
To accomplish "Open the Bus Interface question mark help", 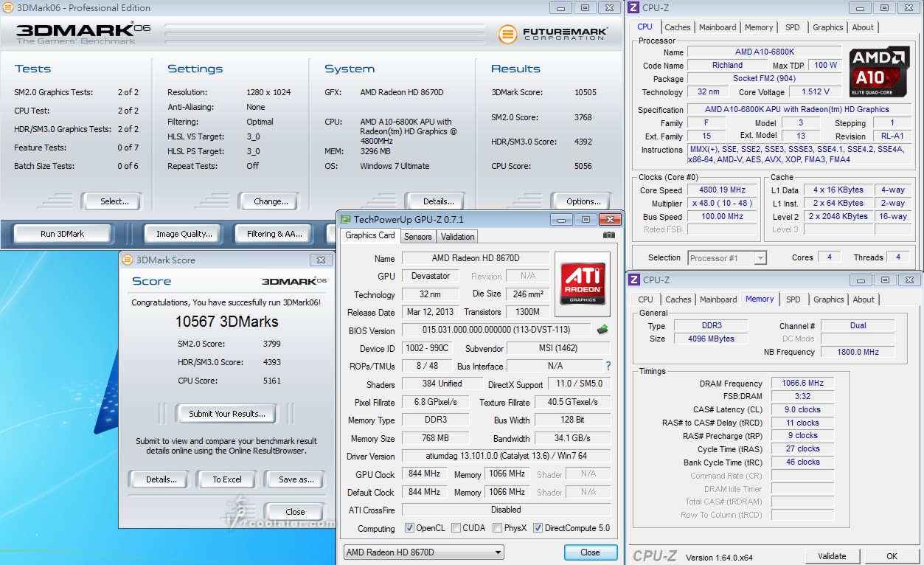I will click(x=608, y=366).
